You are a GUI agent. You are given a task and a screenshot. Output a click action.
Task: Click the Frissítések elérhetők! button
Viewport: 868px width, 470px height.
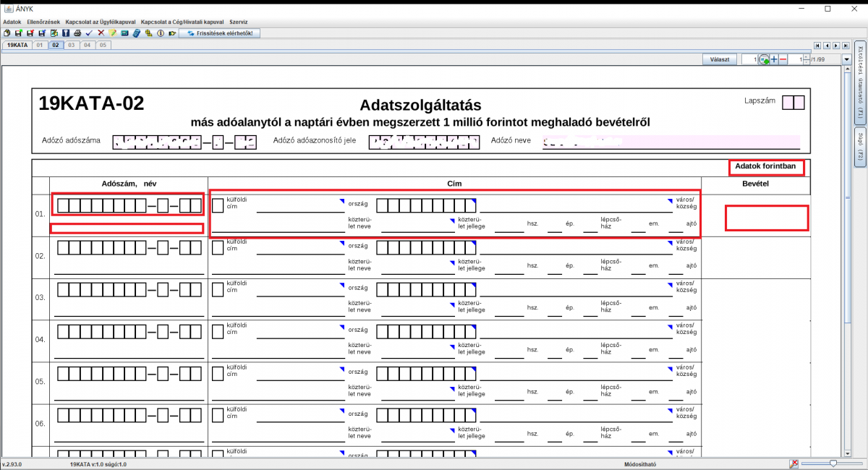(220, 33)
